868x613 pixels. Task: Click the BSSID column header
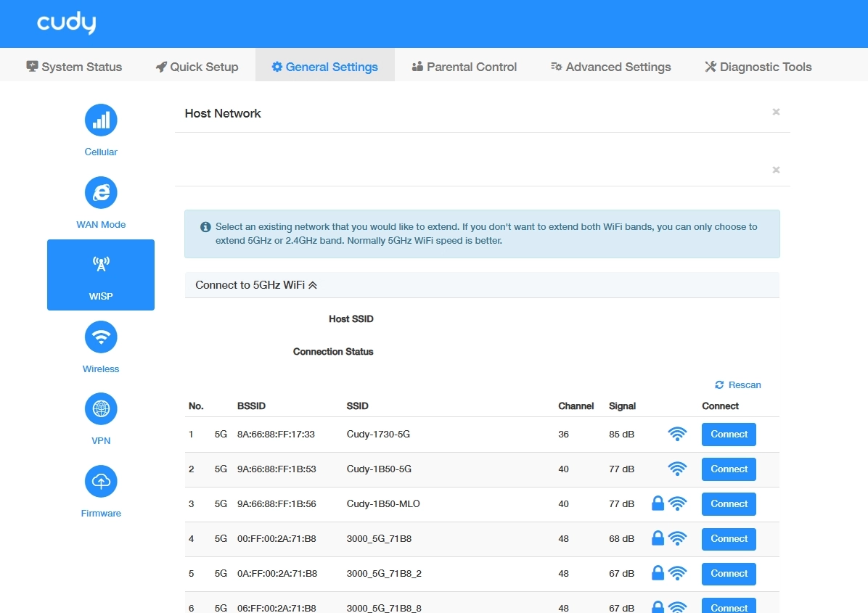251,406
